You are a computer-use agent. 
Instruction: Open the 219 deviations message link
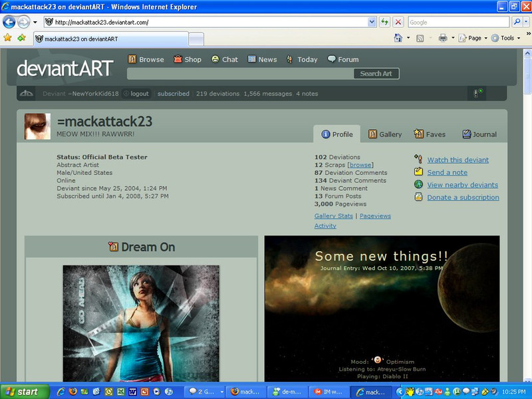coord(217,94)
